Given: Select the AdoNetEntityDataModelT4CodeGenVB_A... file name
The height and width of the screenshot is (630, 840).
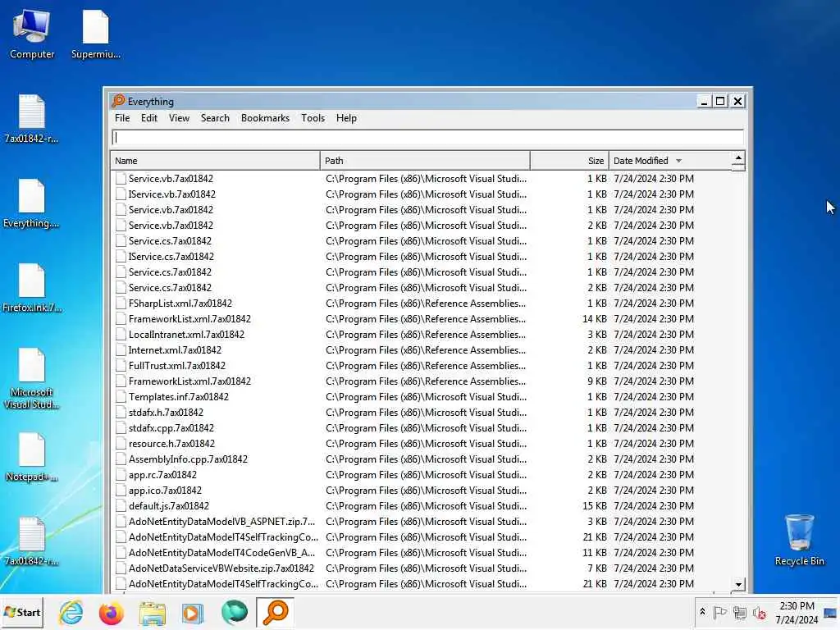Looking at the screenshot, I should click(221, 552).
